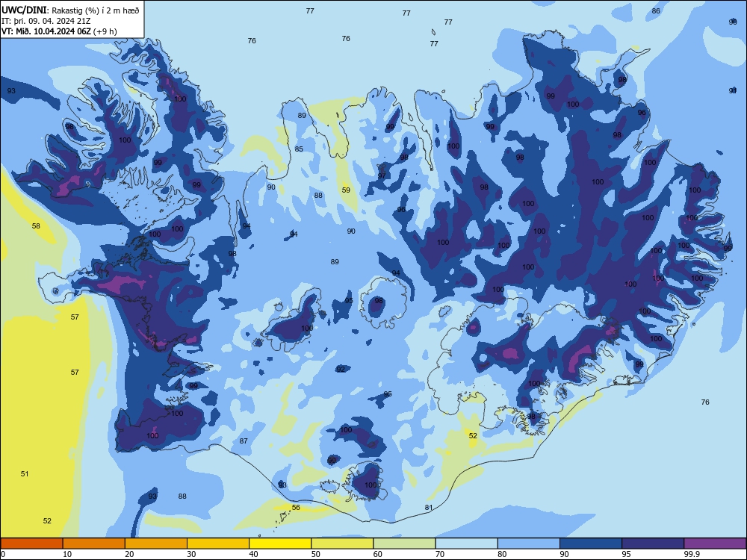The image size is (747, 560).
Task: Click the map humidity value '85'
Action: pyautogui.click(x=299, y=149)
